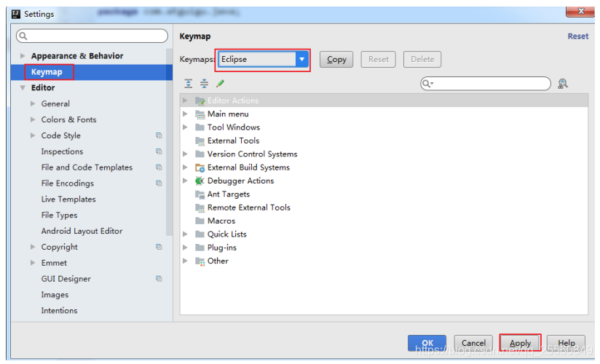The width and height of the screenshot is (600, 364).
Task: Select the Version Control Systems row
Action: [384, 154]
